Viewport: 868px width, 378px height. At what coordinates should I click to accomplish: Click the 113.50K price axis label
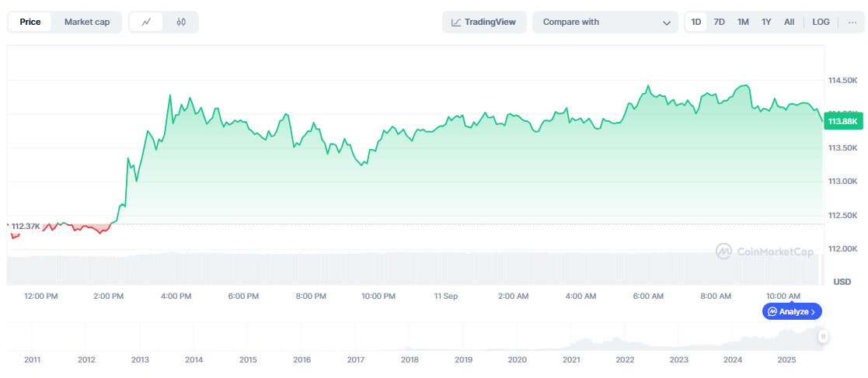tap(842, 148)
